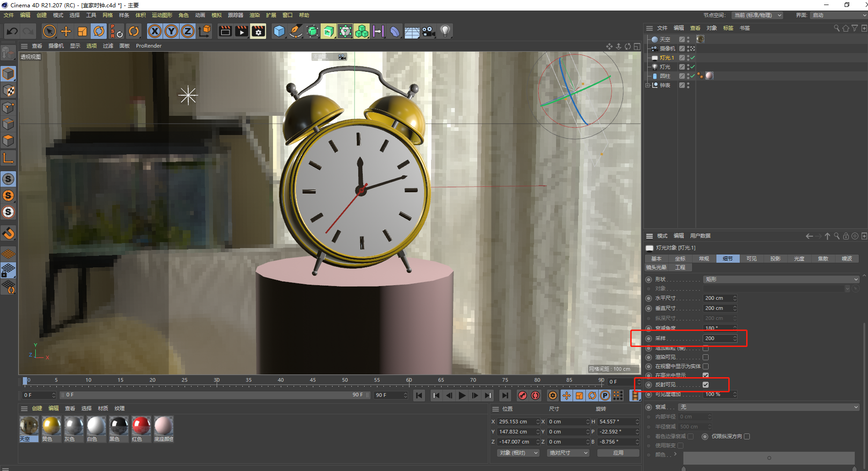The image size is (868, 471).
Task: Select the Live Selection arrow tool
Action: 49,31
